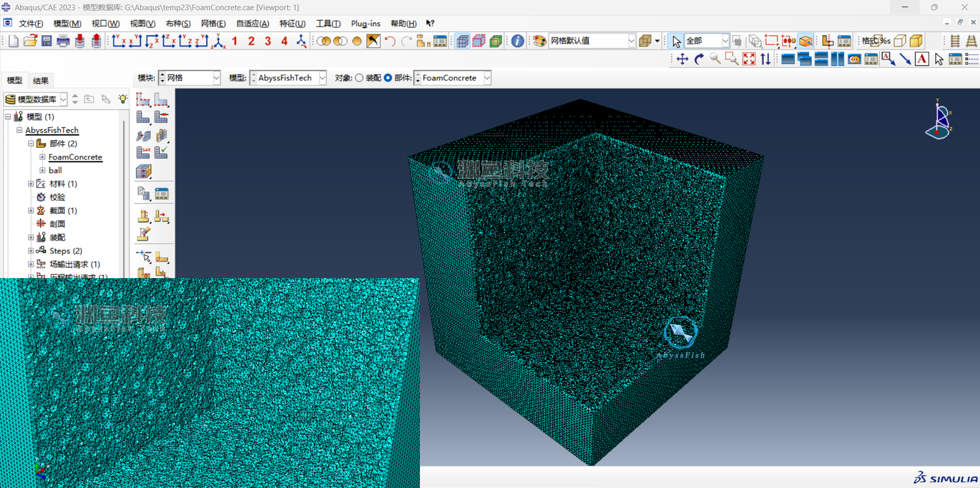
Task: Open the 帮助(H) menu
Action: 403,24
